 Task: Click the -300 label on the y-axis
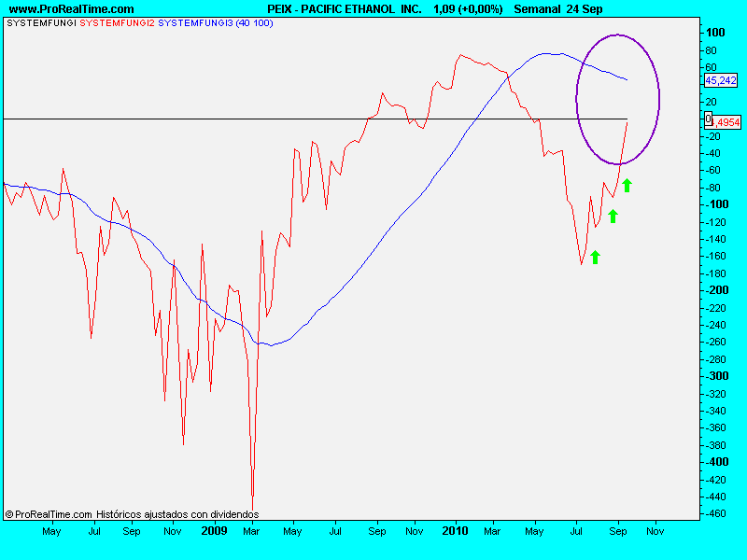pyautogui.click(x=716, y=376)
